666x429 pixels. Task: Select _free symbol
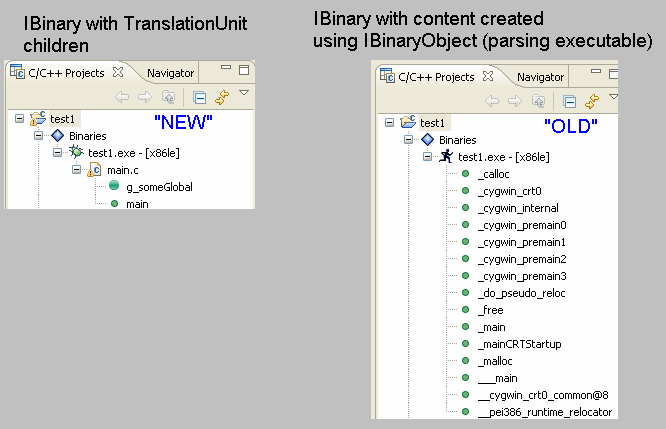click(x=491, y=310)
